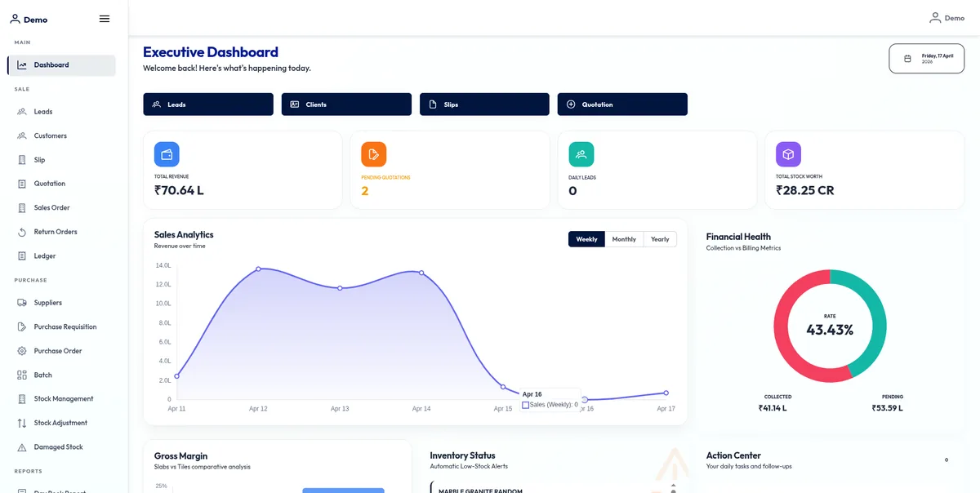Click the purple Total Stock Worth cube icon
The width and height of the screenshot is (980, 493).
[789, 154]
